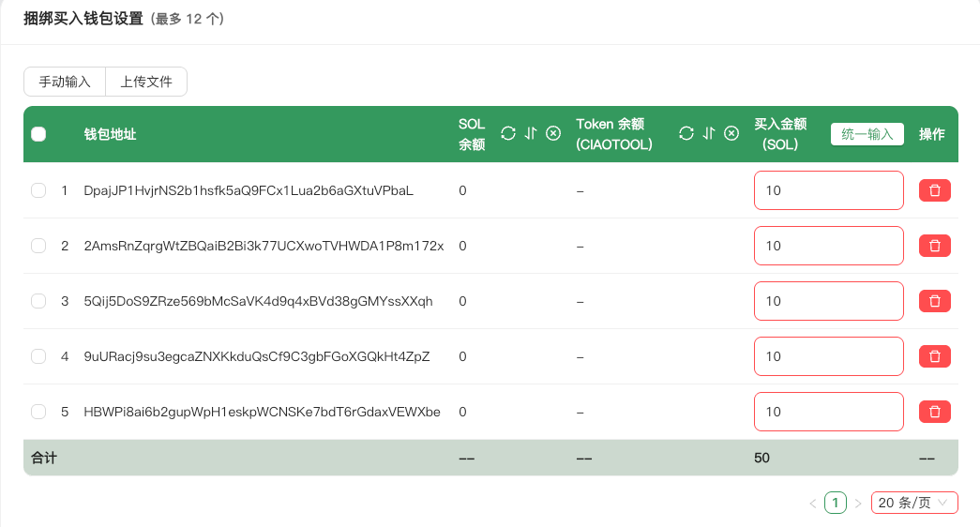Clear zero SOL 余额 wallets icon
Image resolution: width=980 pixels, height=527 pixels.
[553, 133]
